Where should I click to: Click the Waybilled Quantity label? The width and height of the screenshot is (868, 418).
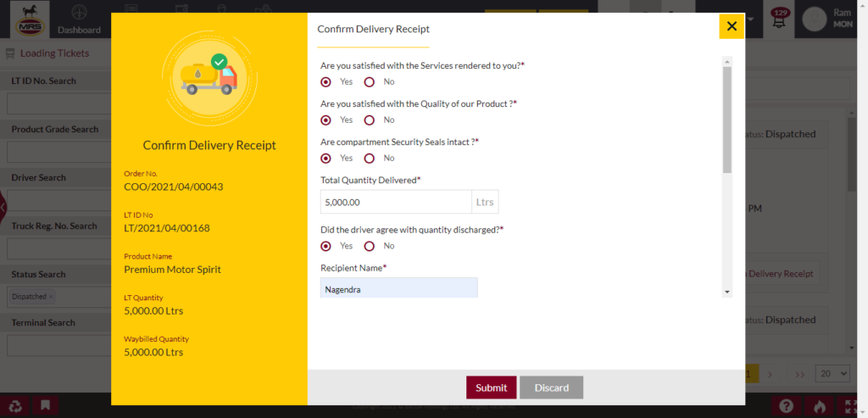tap(156, 339)
